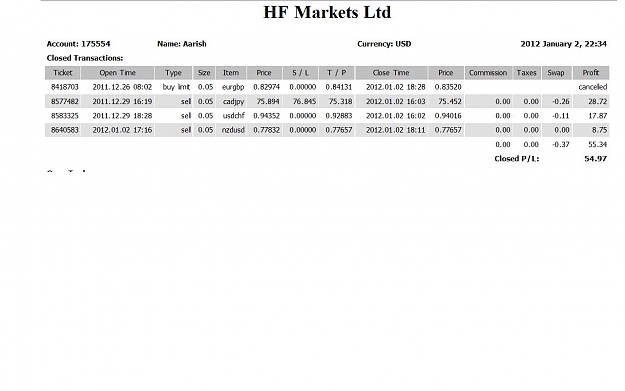Viewport: 625px width, 391px height.
Task: Click close time 2012.01.02 16:03
Action: tap(396, 101)
